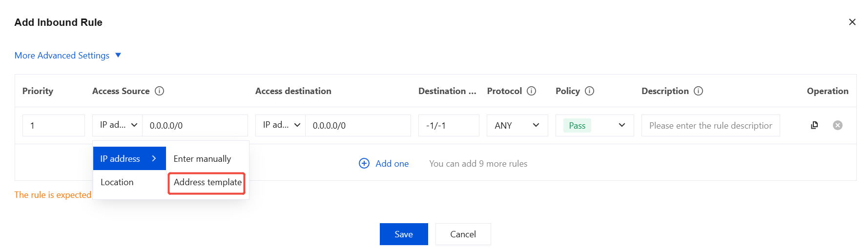The height and width of the screenshot is (249, 868).
Task: Click the info icon next to Description
Action: (699, 91)
